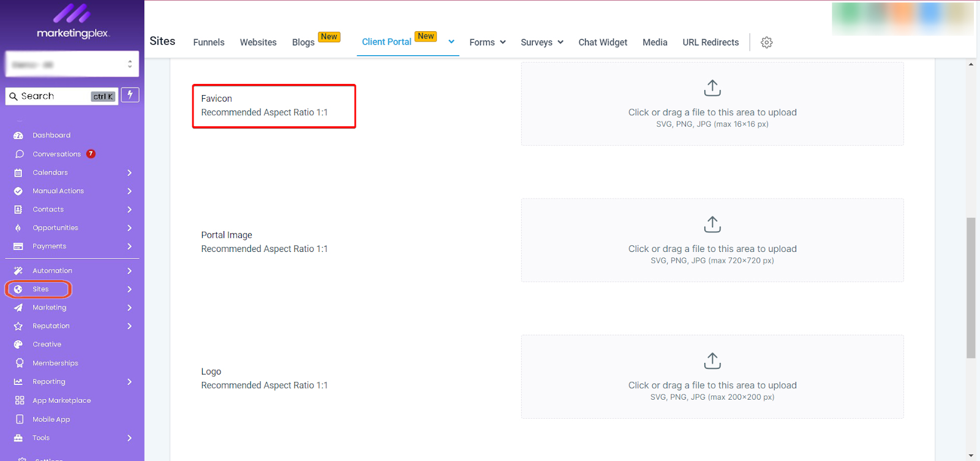The width and height of the screenshot is (980, 461).
Task: Click the scrollbar down arrow
Action: pos(971,455)
